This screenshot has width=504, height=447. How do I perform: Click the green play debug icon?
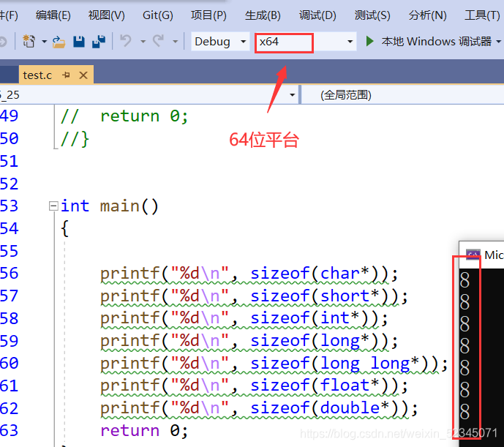click(369, 41)
